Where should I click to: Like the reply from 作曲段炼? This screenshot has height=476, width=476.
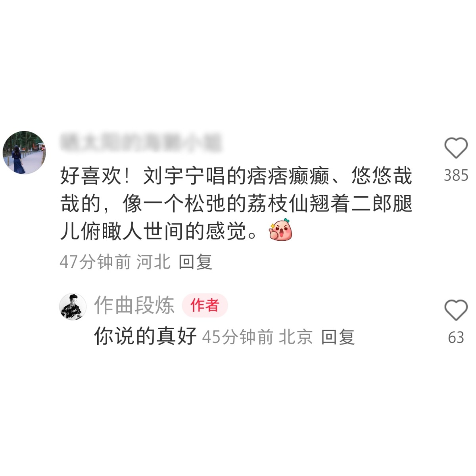pos(456,310)
